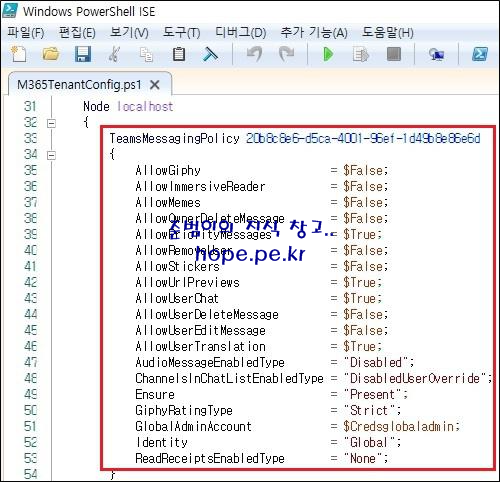This screenshot has height=482, width=500.
Task: Click the GUID 20b8c8e6-d5ca-4001 text
Action: (363, 138)
